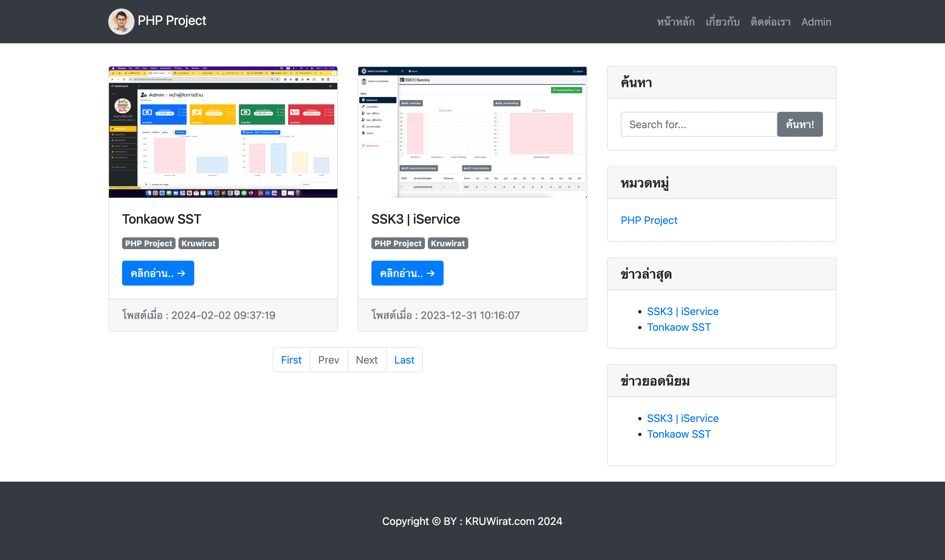Viewport: 945px width, 560px height.
Task: Click the Tonkaow SST post thumbnail image
Action: (x=223, y=132)
